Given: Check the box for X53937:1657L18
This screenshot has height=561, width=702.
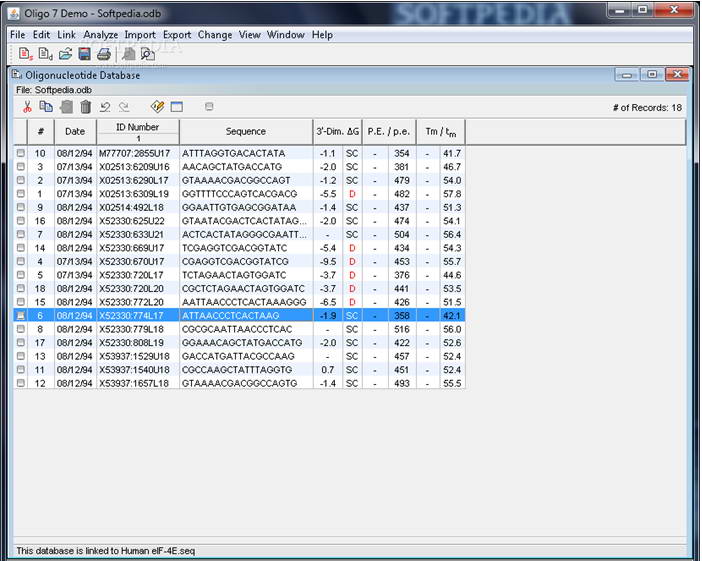Looking at the screenshot, I should coord(21,383).
